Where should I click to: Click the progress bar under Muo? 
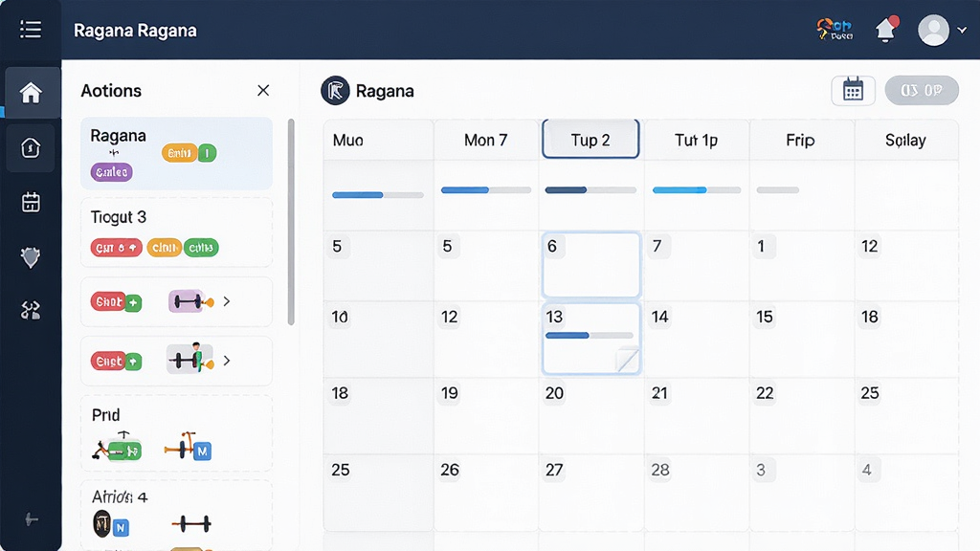[x=377, y=195]
